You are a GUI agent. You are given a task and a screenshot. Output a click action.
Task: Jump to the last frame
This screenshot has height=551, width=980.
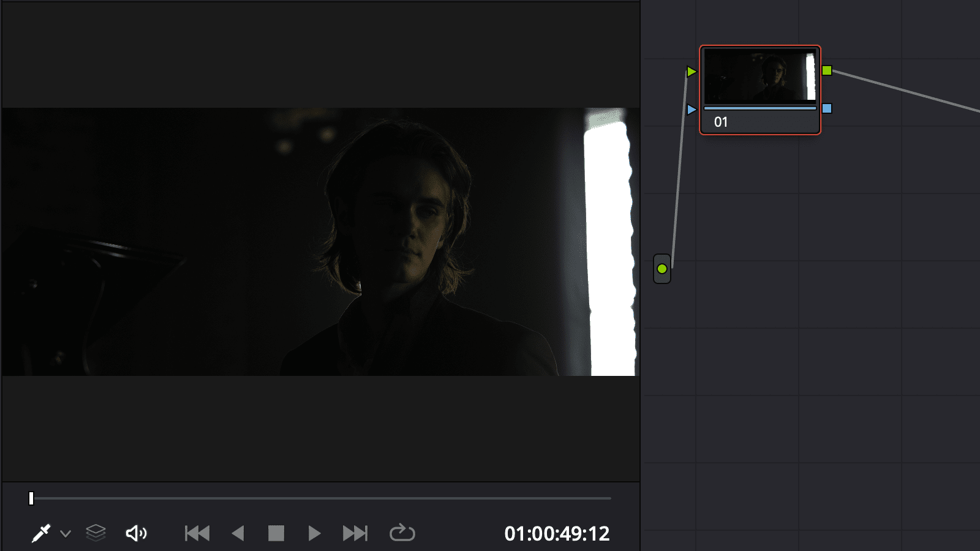tap(354, 533)
